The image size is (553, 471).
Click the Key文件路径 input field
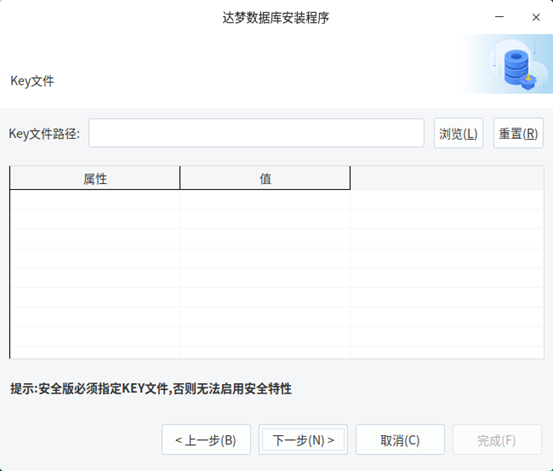(256, 133)
